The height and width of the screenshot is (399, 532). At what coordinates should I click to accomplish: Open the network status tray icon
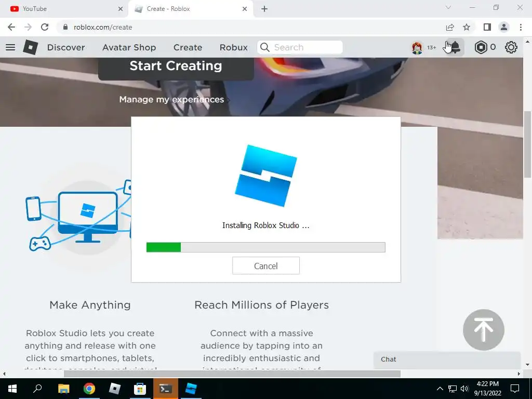coord(453,389)
